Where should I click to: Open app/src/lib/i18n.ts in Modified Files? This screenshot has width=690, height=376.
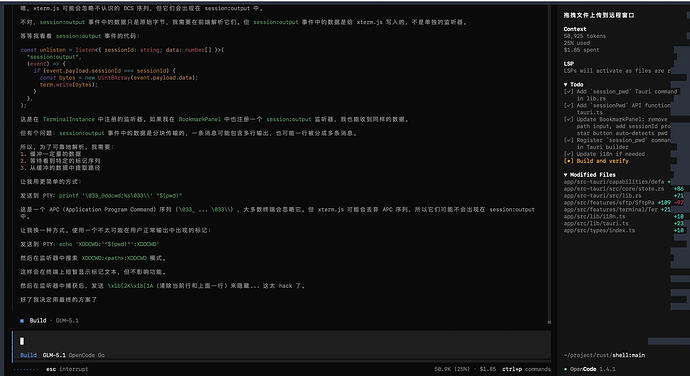tap(595, 217)
